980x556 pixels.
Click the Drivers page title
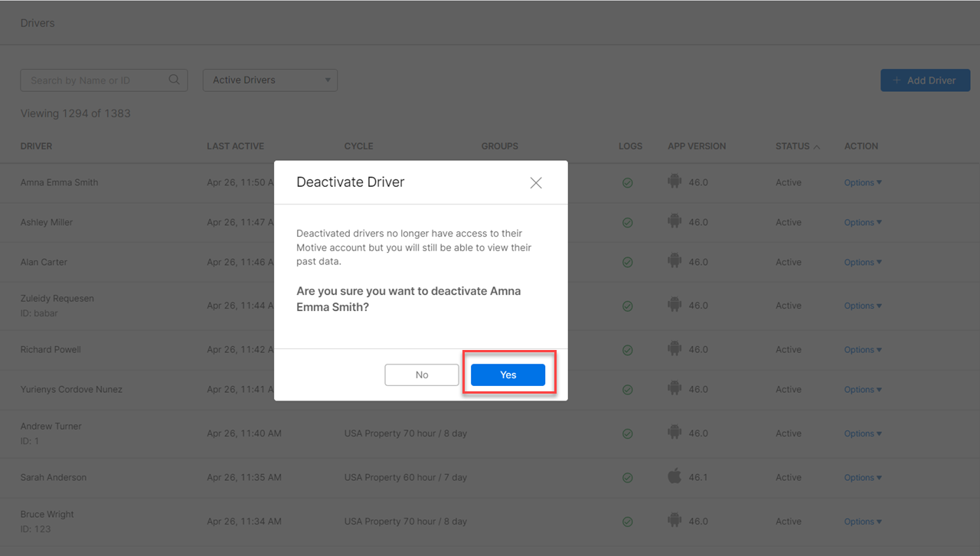point(38,23)
